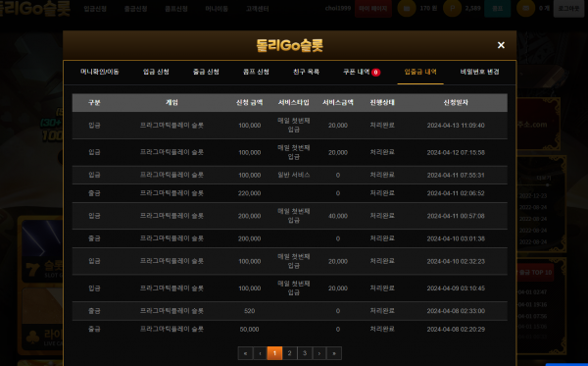Click the 40,000 service amount
This screenshot has height=366, width=588.
pyautogui.click(x=338, y=216)
